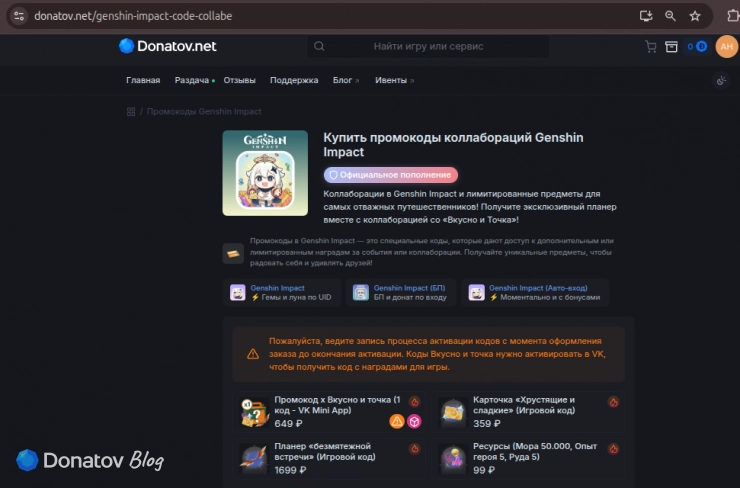Open the Ивенты external link in navigation
This screenshot has height=488, width=740.
pyautogui.click(x=395, y=80)
